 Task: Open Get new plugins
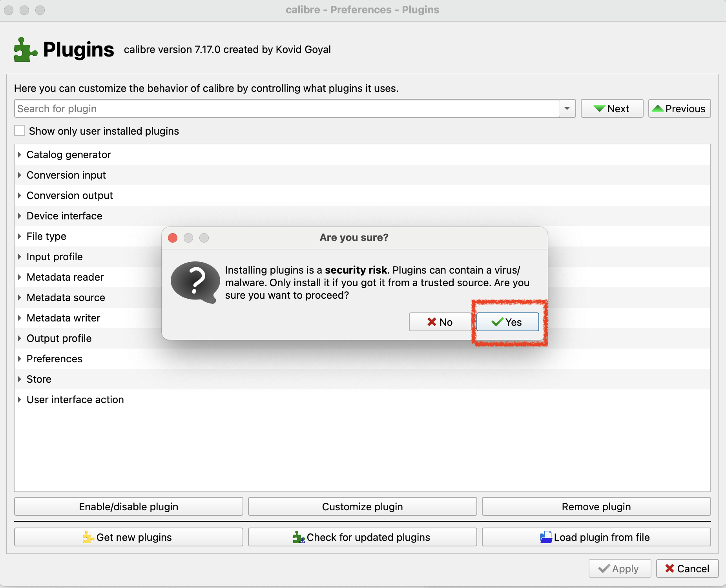[129, 537]
